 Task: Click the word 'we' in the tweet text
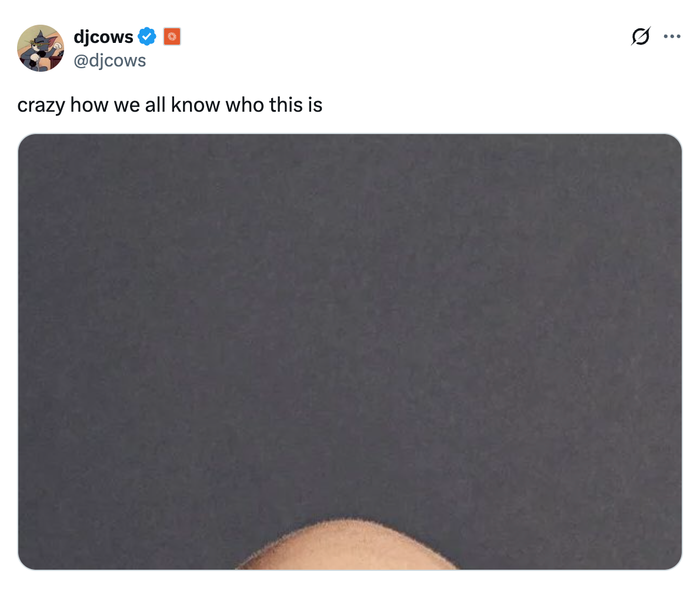(x=127, y=106)
